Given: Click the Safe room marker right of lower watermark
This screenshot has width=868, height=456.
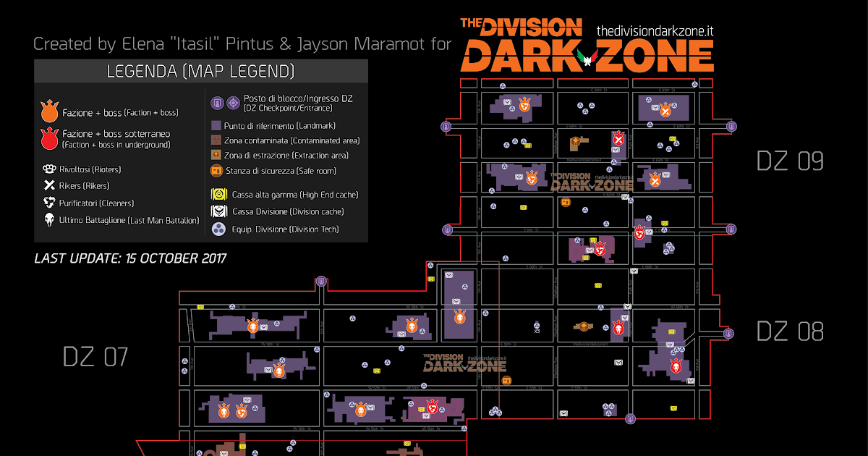Looking at the screenshot, I should (506, 381).
